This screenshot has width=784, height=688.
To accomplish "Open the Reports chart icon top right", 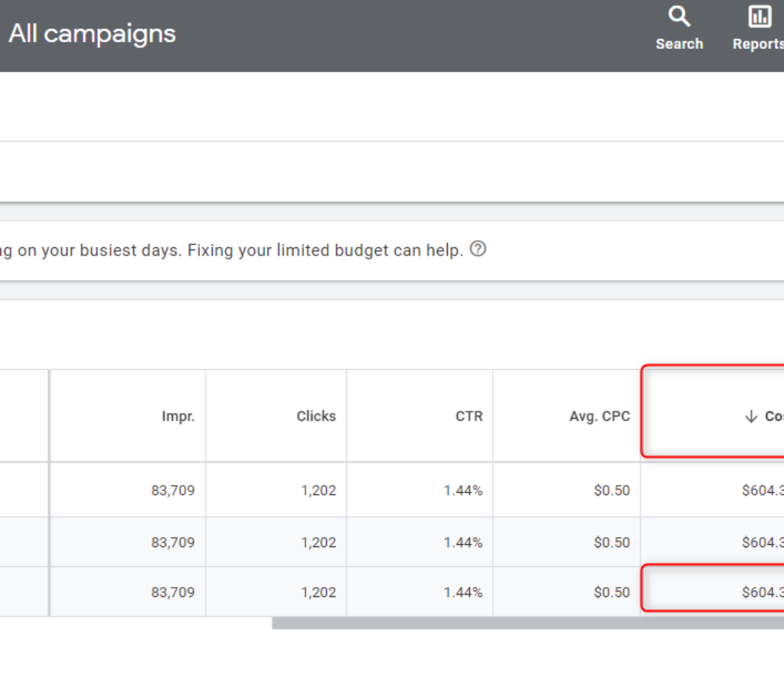I will point(759,17).
